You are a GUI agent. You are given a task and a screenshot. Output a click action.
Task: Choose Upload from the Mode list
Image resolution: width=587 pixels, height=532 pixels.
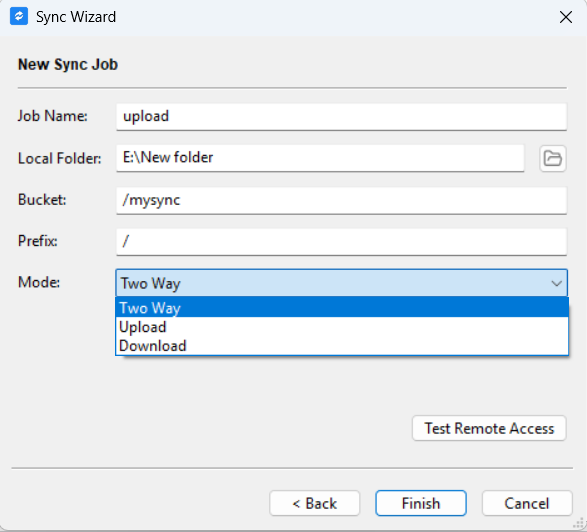[x=342, y=327]
